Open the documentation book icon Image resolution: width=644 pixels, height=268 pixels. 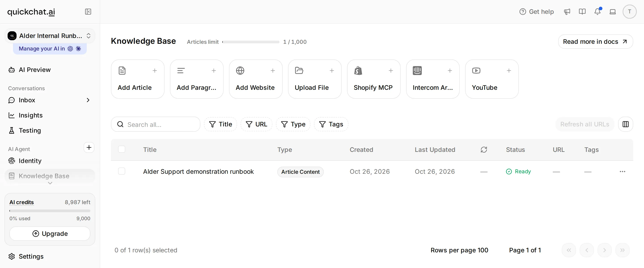pyautogui.click(x=582, y=12)
